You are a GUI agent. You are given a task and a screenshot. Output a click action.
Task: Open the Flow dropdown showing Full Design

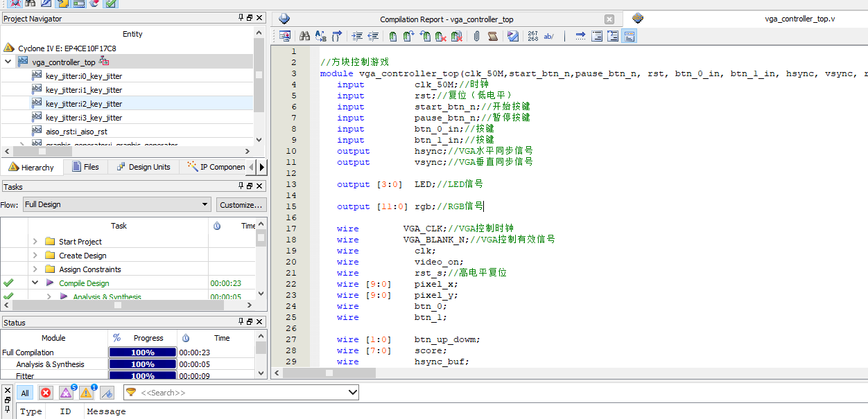click(x=116, y=204)
